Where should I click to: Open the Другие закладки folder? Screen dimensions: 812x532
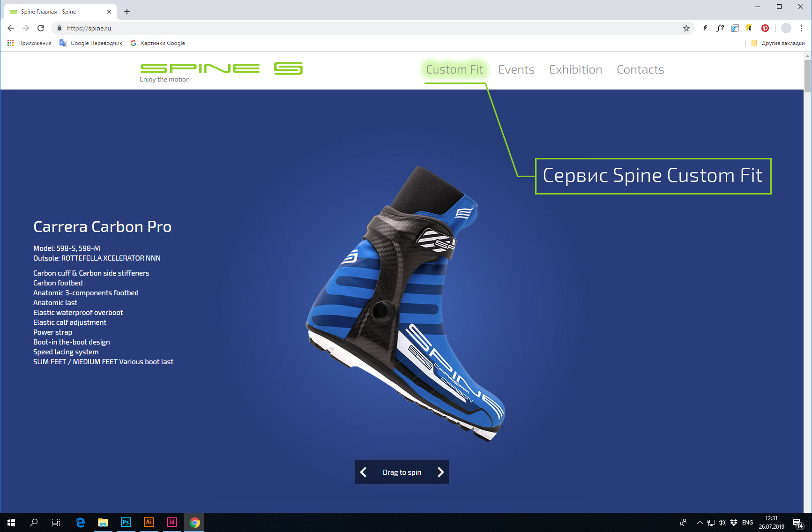click(x=778, y=43)
